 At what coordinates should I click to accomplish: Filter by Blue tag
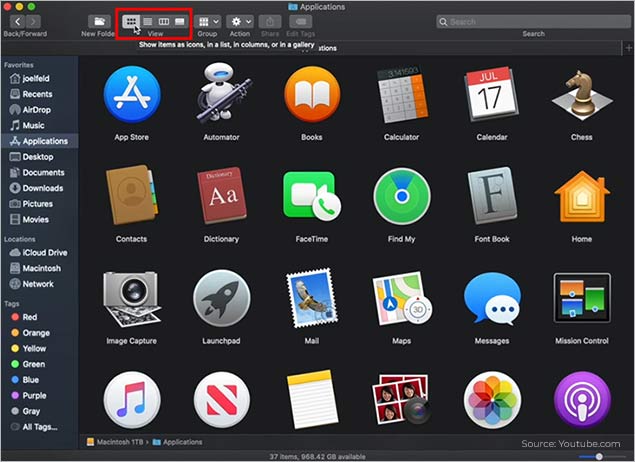coord(40,380)
